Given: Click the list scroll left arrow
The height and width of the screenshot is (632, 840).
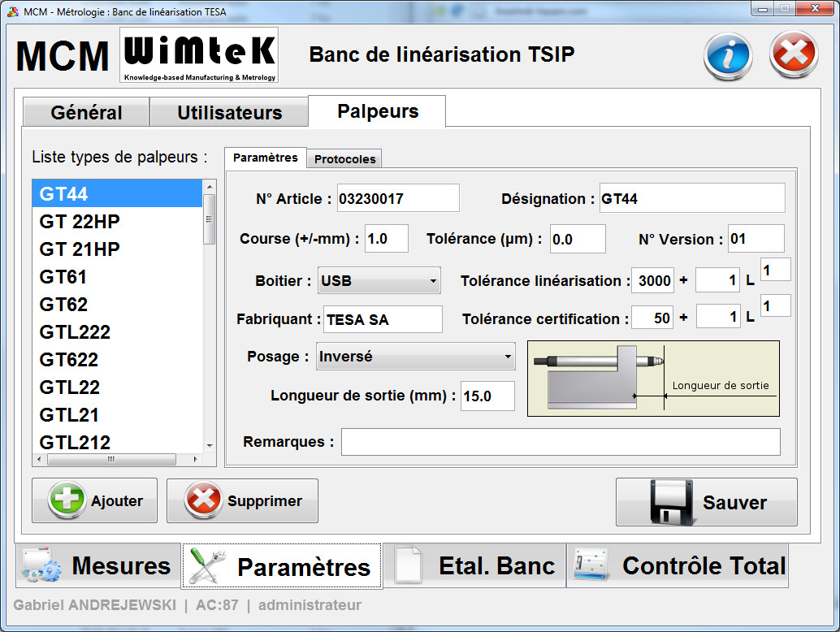Looking at the screenshot, I should click(38, 459).
